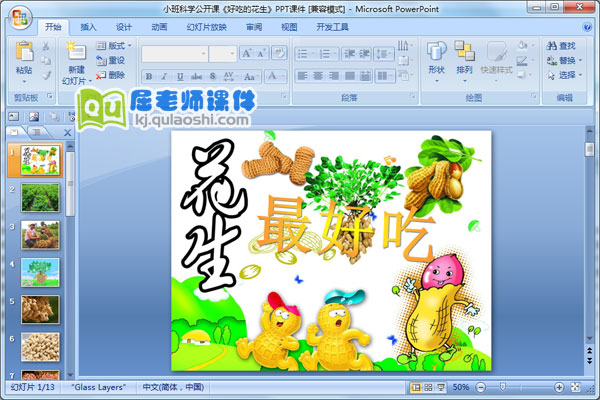Open the Select dropdown
Image resolution: width=600 pixels, height=400 pixels.
[x=564, y=75]
